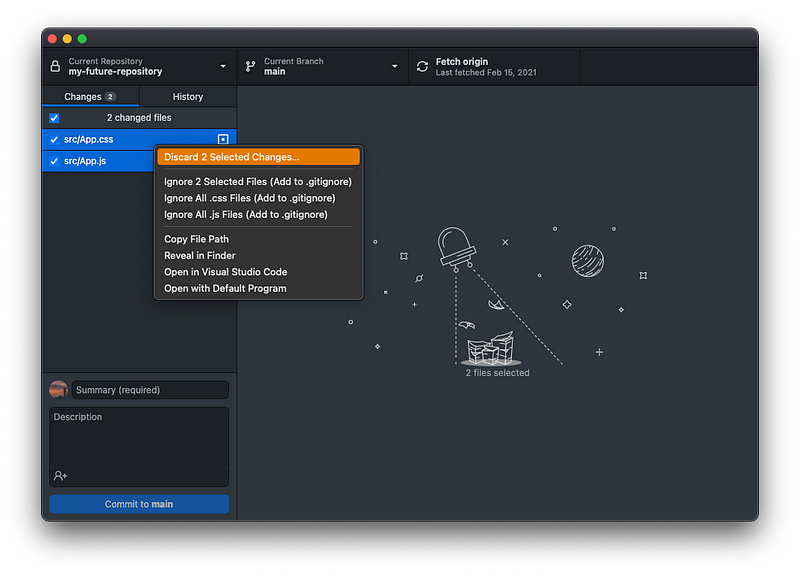Choose Ignore All .js Files
The width and height of the screenshot is (800, 576).
coord(258,214)
